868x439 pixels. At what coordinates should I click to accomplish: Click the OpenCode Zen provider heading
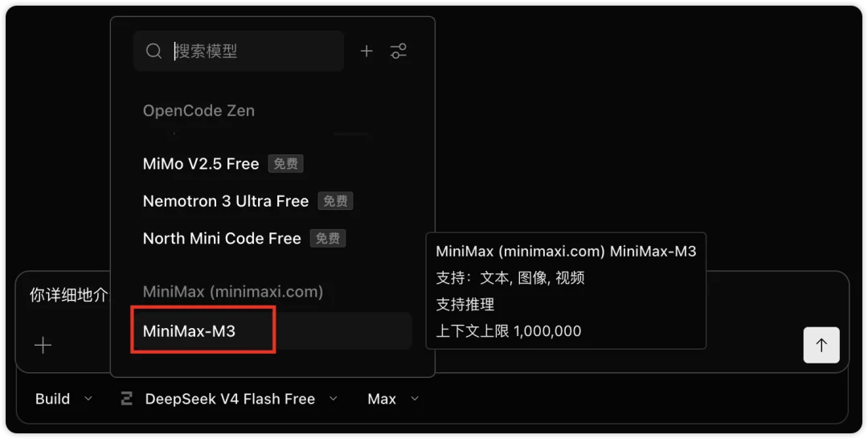tap(199, 111)
